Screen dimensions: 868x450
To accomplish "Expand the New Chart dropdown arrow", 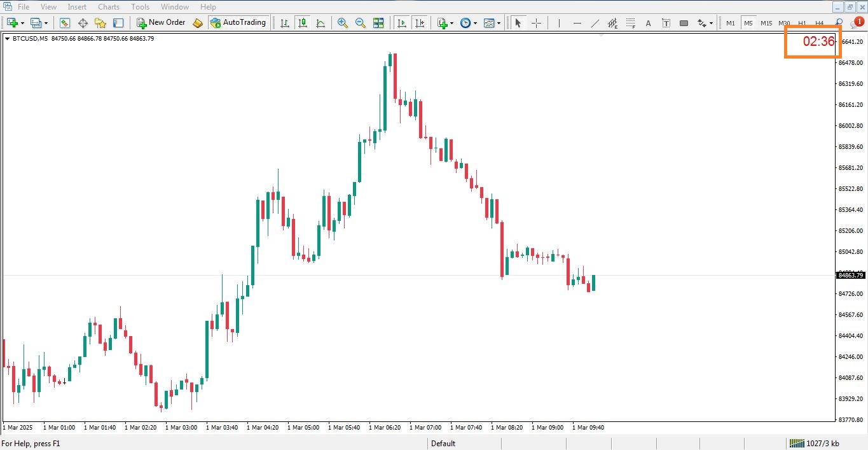I will [x=22, y=23].
